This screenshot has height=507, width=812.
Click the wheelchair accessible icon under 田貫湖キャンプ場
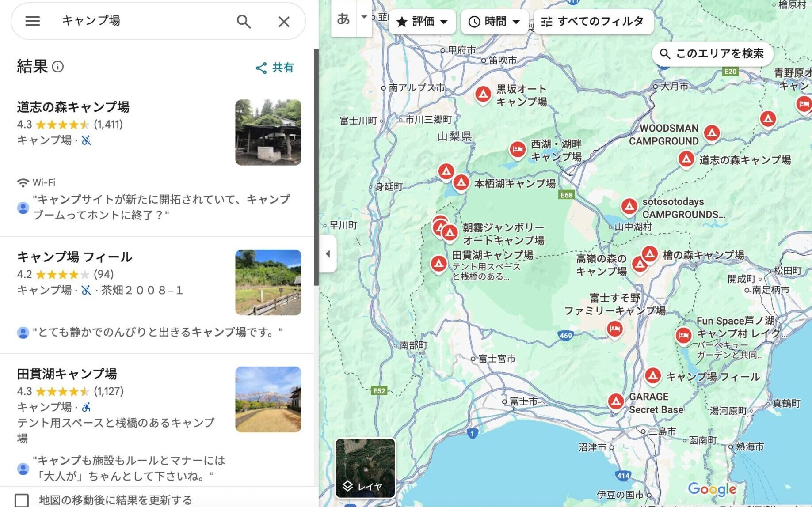(x=86, y=407)
